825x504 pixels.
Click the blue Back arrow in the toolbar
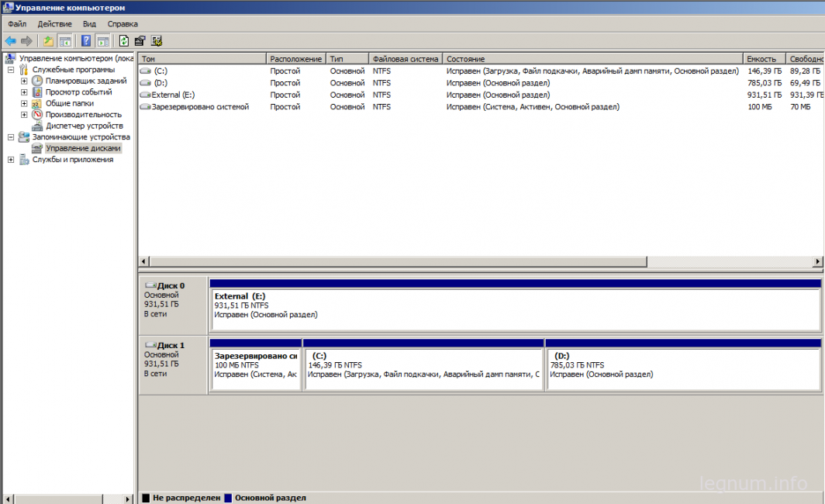tap(11, 41)
